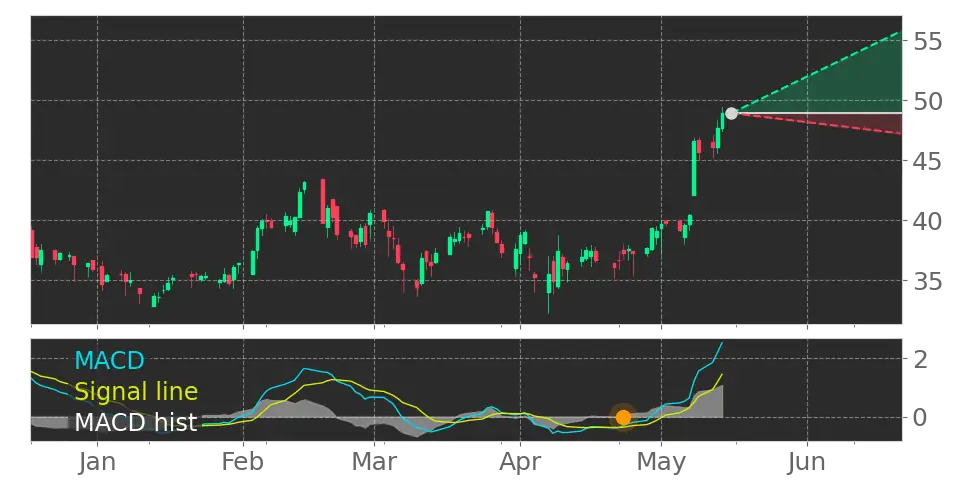Viewport: 972px width, 486px height.
Task: Click the red dashed lower projection line
Action: [818, 123]
